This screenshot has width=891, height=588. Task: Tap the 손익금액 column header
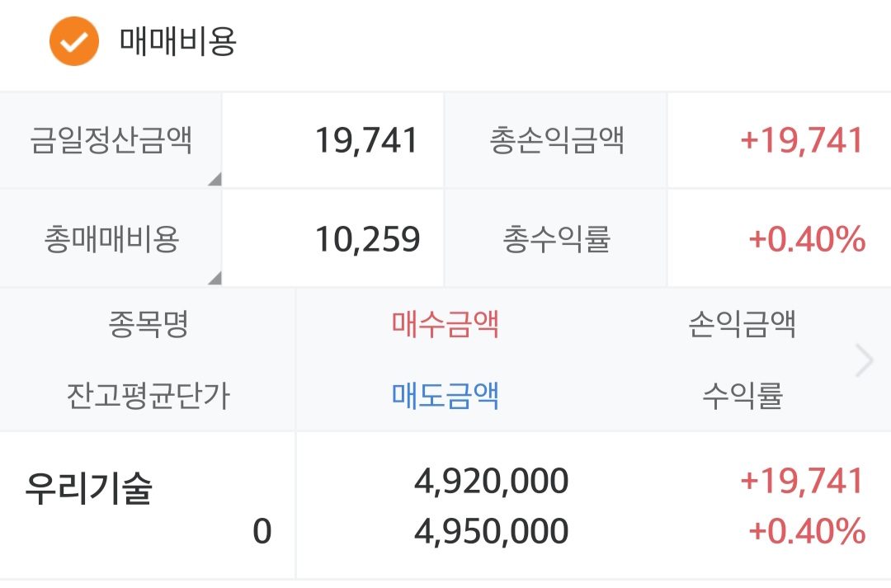742,324
